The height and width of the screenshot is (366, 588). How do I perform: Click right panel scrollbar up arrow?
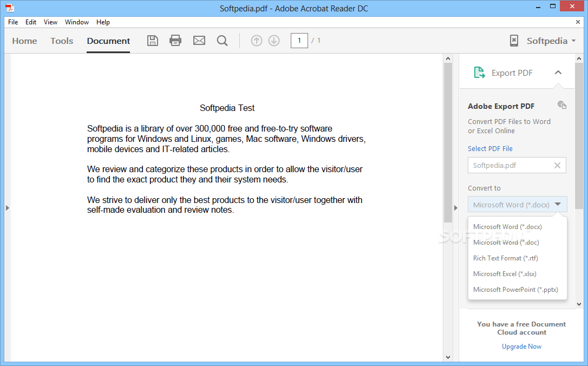(579, 58)
